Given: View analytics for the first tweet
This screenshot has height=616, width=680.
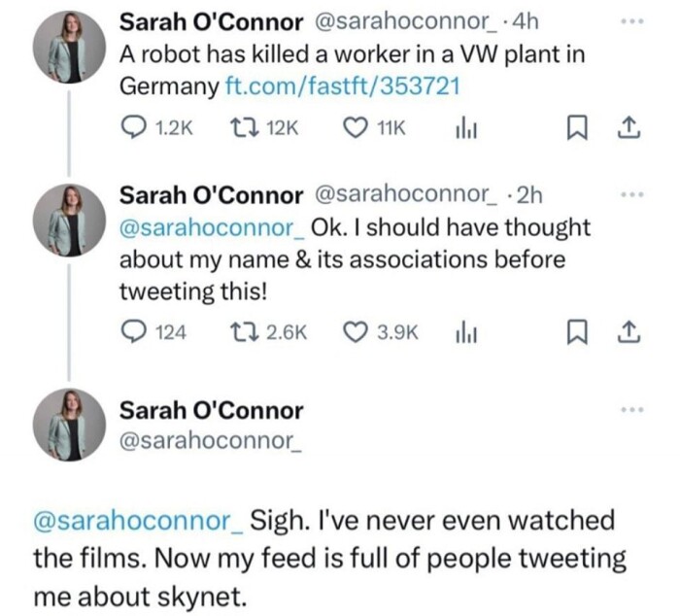Looking at the screenshot, I should pyautogui.click(x=462, y=127).
